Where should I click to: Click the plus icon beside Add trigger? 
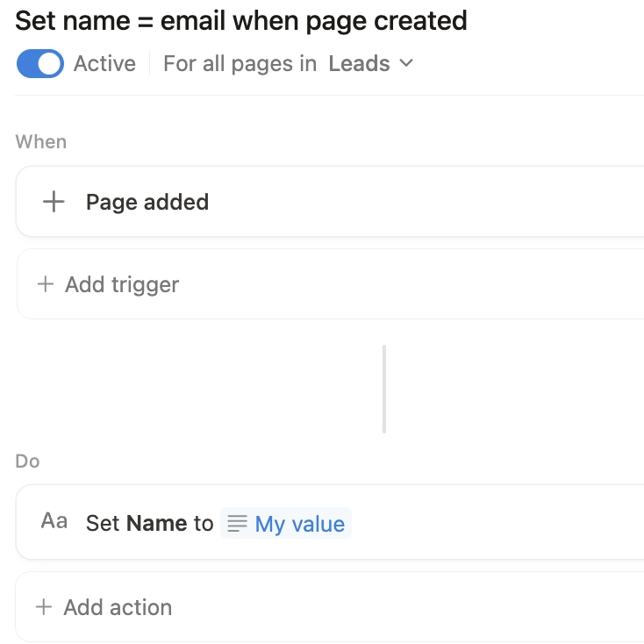45,284
